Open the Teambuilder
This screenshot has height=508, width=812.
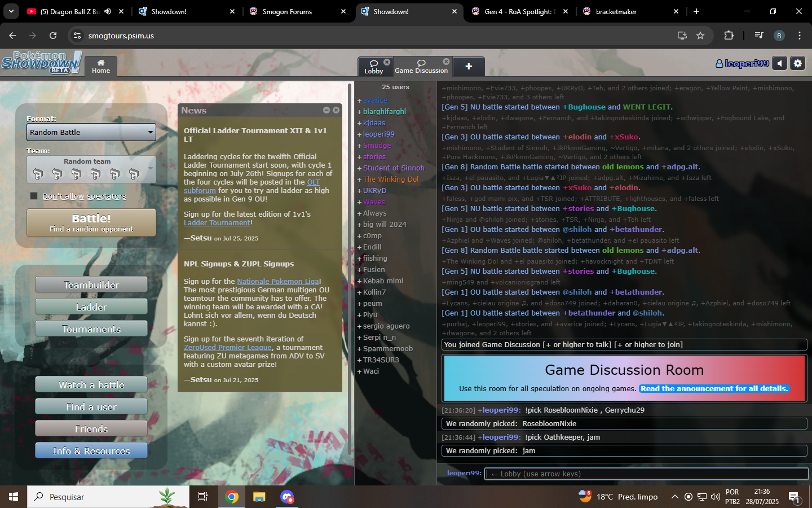pos(91,285)
